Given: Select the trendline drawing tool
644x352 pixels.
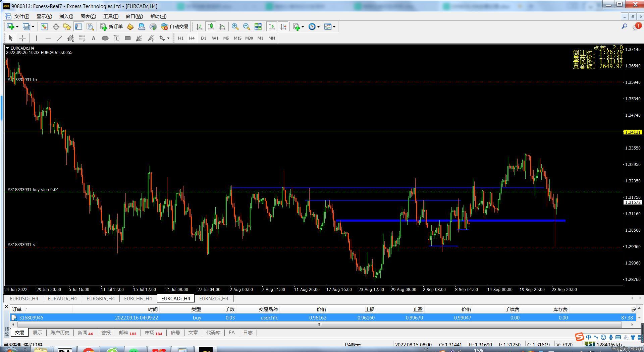Looking at the screenshot, I should pos(59,38).
